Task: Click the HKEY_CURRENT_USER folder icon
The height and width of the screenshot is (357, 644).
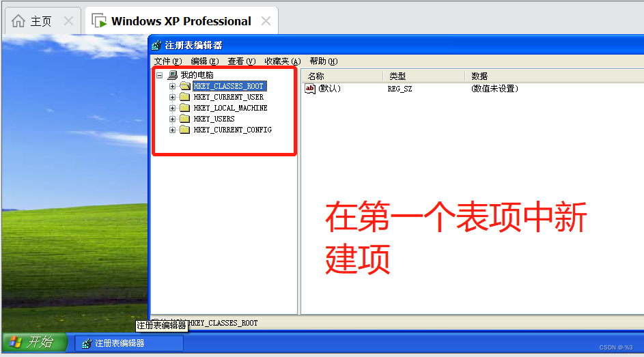Action: pyautogui.click(x=185, y=97)
